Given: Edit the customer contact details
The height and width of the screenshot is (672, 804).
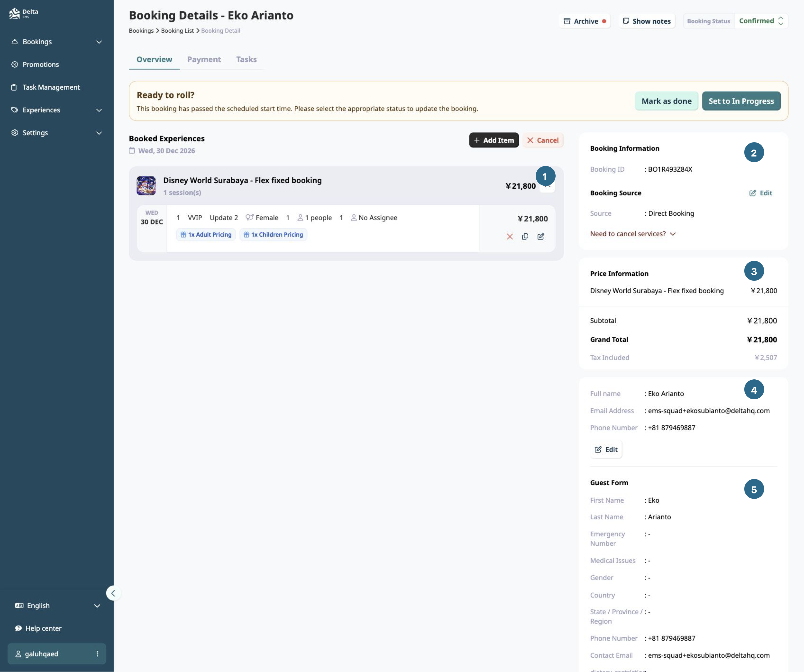Looking at the screenshot, I should point(606,450).
